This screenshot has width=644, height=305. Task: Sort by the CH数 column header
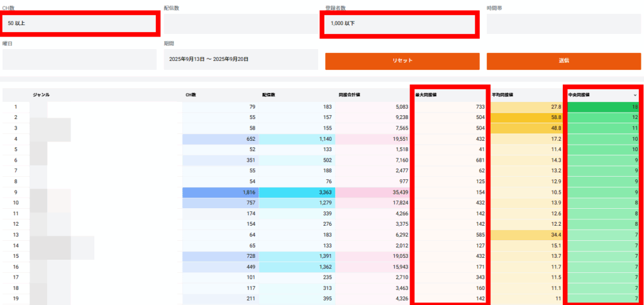191,95
